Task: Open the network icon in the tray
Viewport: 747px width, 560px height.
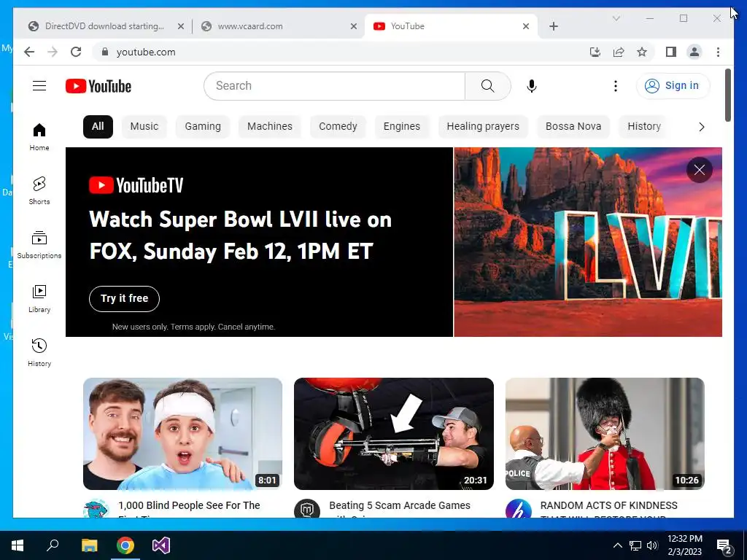Action: point(635,545)
